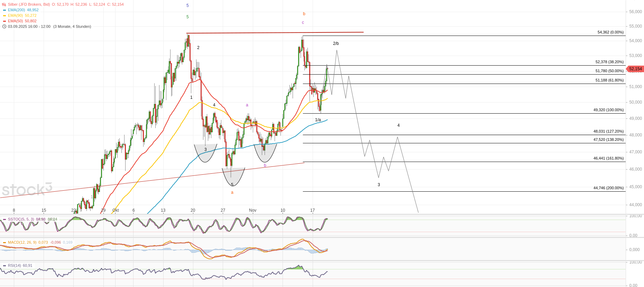Open the Silber (JFD Brokers, Bid) instrument title
The image size is (644, 287).
29,4
